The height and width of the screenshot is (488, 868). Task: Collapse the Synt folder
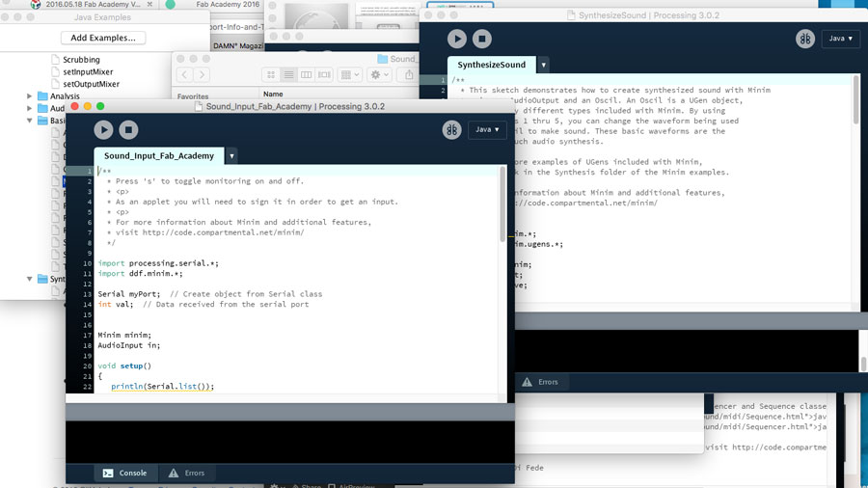29,279
